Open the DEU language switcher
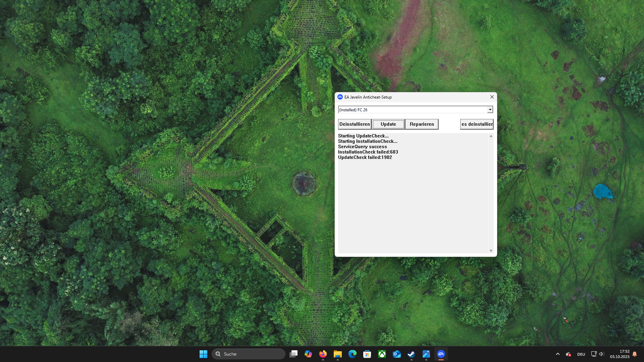The image size is (644, 362). [x=581, y=354]
